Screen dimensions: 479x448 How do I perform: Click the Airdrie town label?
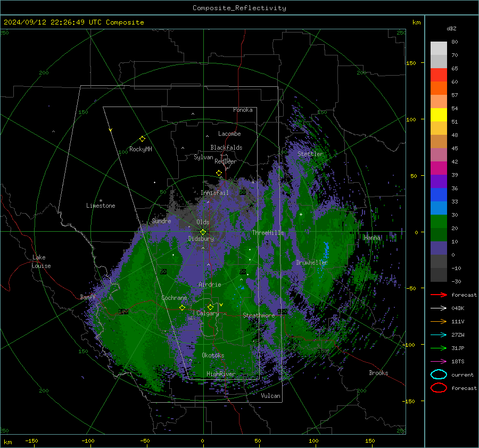(x=210, y=284)
